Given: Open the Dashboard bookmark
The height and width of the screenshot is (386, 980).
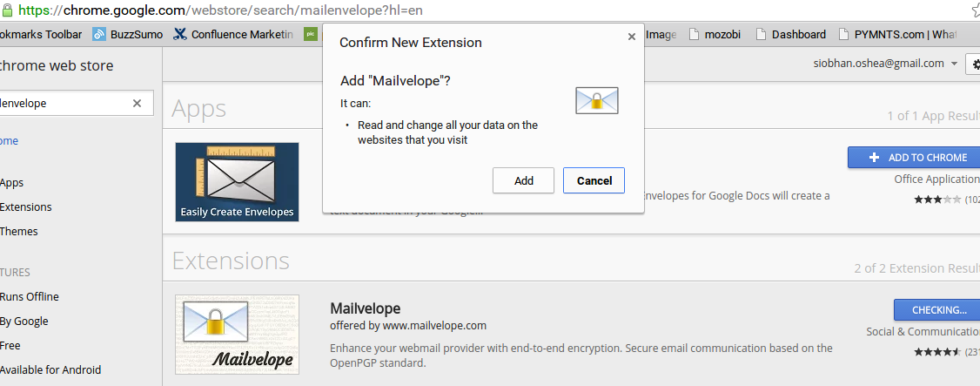Looking at the screenshot, I should click(790, 34).
